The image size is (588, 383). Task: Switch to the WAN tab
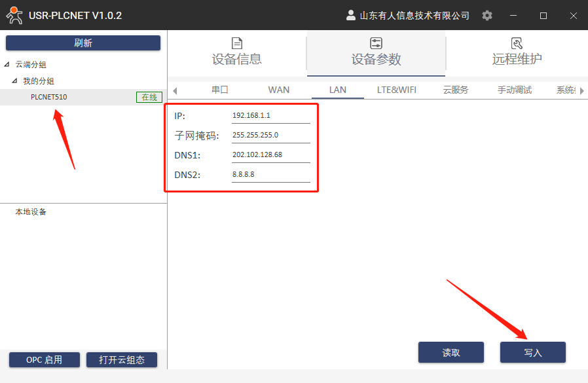tap(279, 90)
